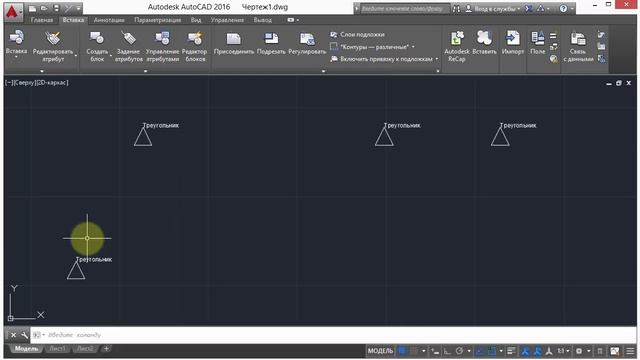The height and width of the screenshot is (360, 640).
Task: Open snap settings dropdown arrow in status bar
Action: point(424,351)
